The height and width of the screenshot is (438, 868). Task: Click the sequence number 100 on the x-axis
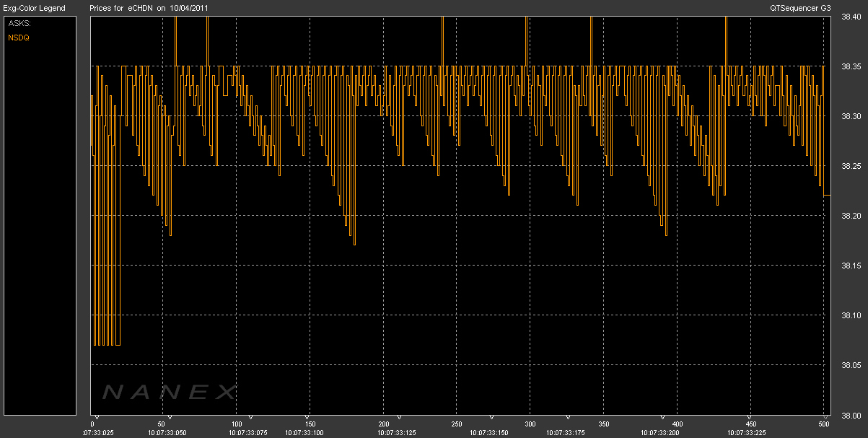(237, 424)
